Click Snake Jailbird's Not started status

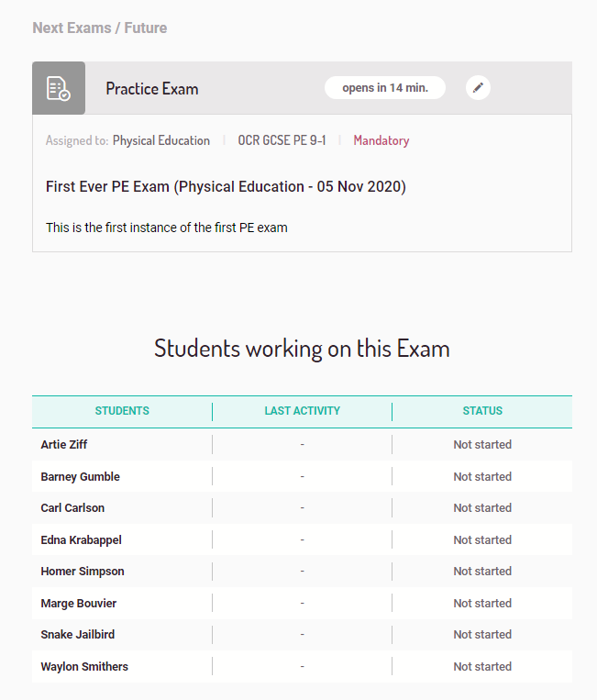[x=482, y=635]
